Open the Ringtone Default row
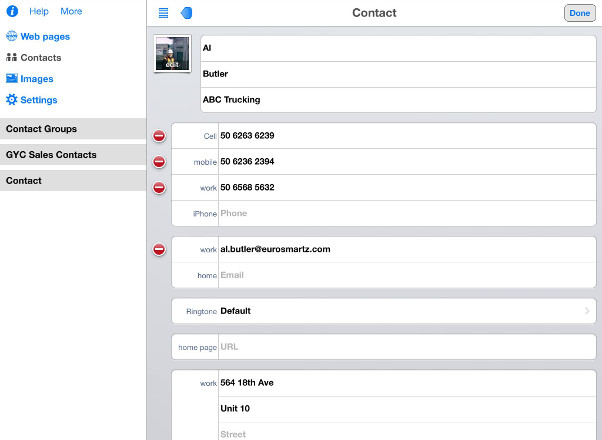 coord(384,311)
